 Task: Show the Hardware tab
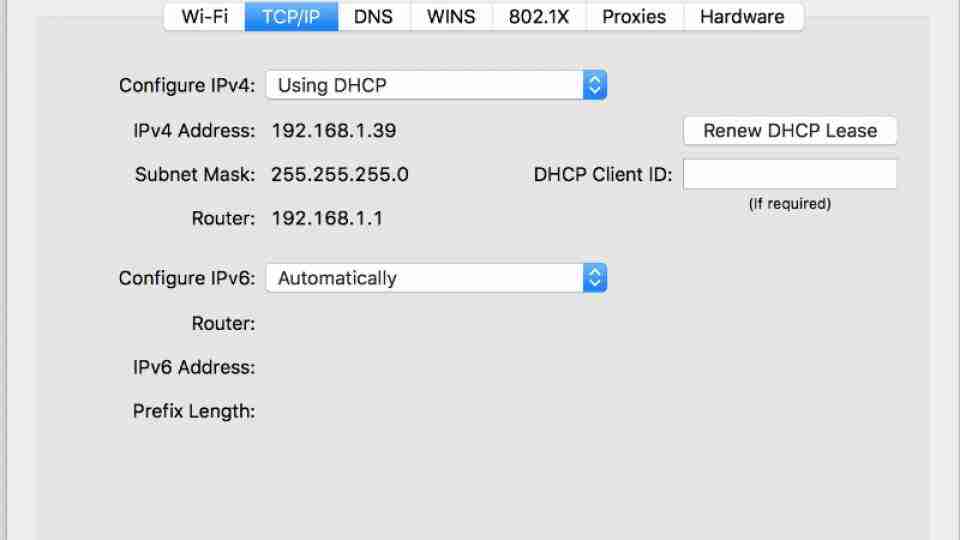pos(742,17)
